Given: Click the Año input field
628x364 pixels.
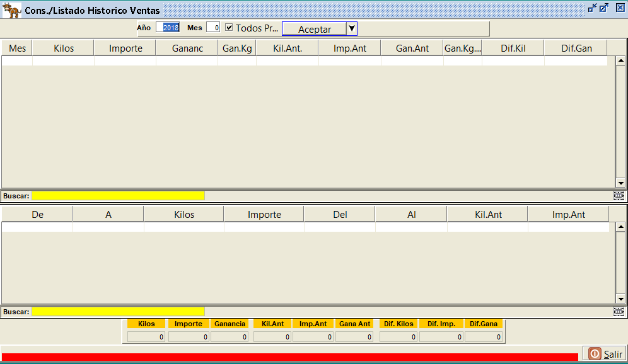Looking at the screenshot, I should tap(168, 27).
